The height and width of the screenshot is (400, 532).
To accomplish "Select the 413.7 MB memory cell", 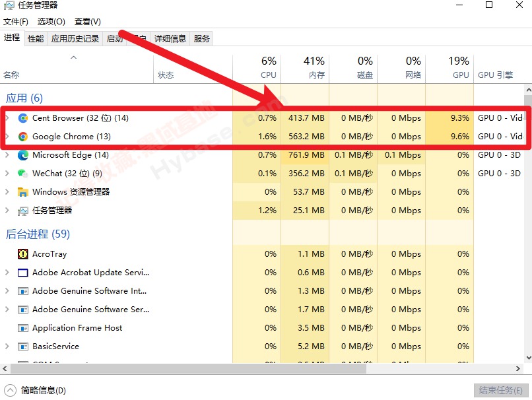I will pos(306,118).
